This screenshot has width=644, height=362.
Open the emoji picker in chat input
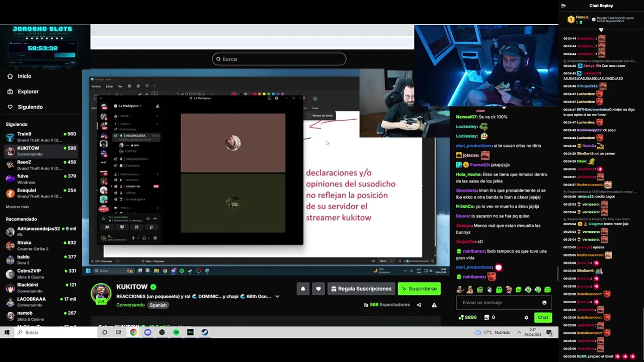point(544,303)
